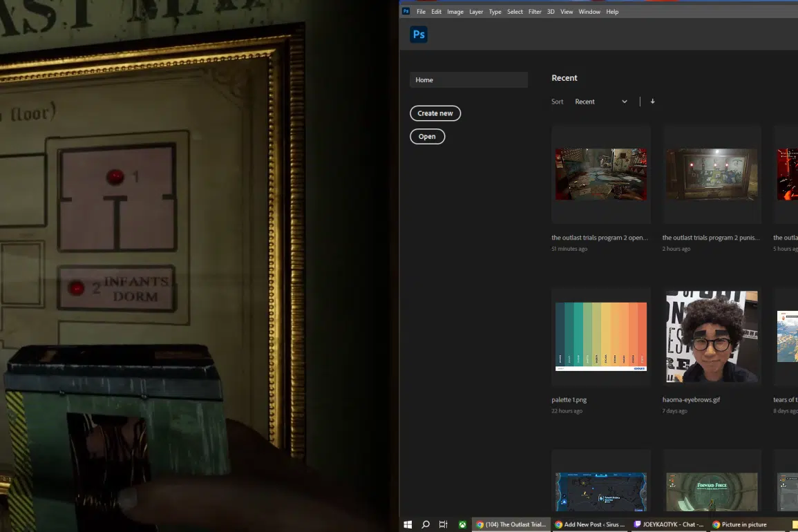Click red button 1 on the game map
The height and width of the screenshot is (532, 798).
[x=115, y=177]
